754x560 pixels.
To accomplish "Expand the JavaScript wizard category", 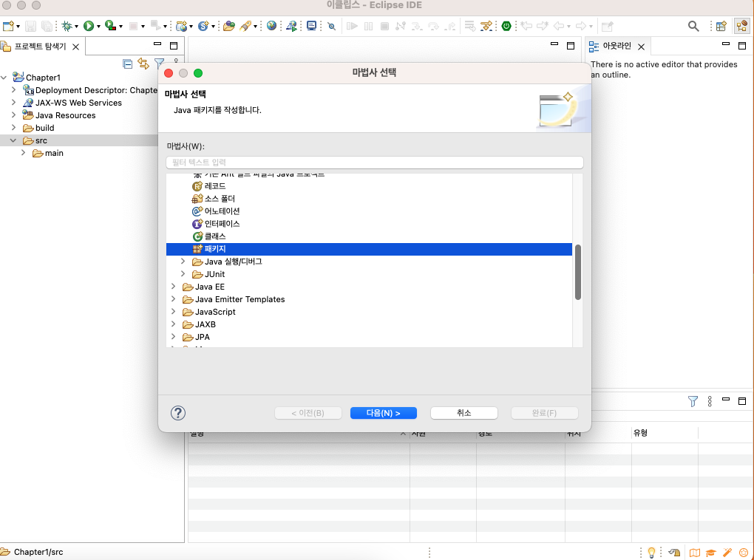I will tap(173, 311).
